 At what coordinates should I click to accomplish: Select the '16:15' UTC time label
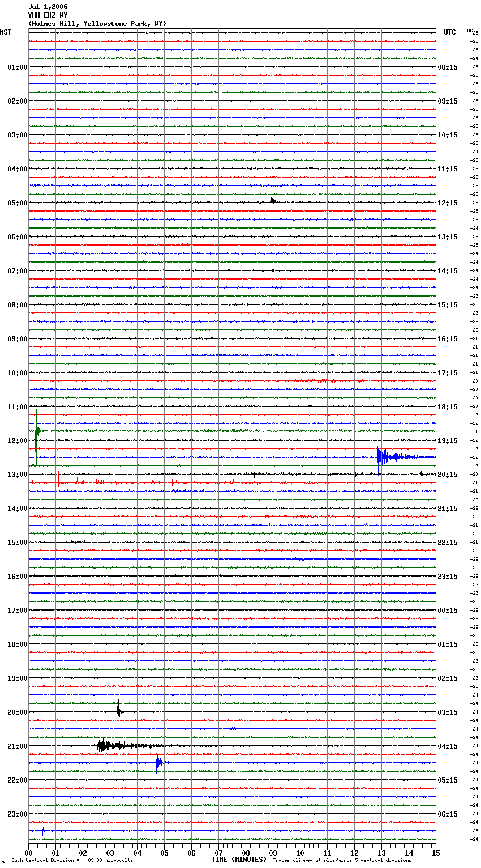tap(448, 339)
